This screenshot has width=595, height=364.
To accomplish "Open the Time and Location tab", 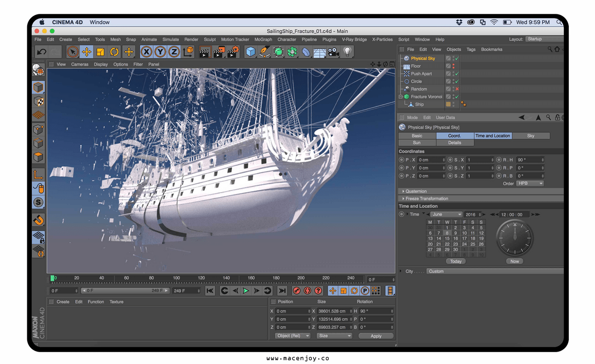I will tap(493, 136).
